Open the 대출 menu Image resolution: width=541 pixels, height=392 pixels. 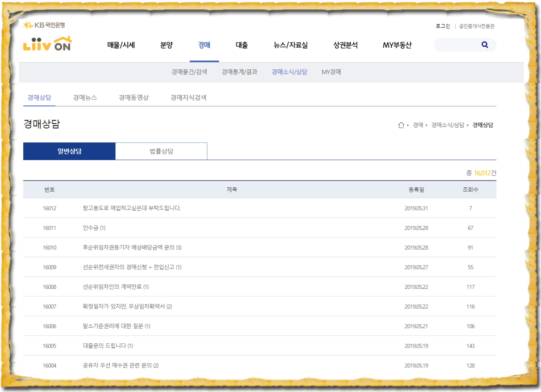tap(242, 45)
